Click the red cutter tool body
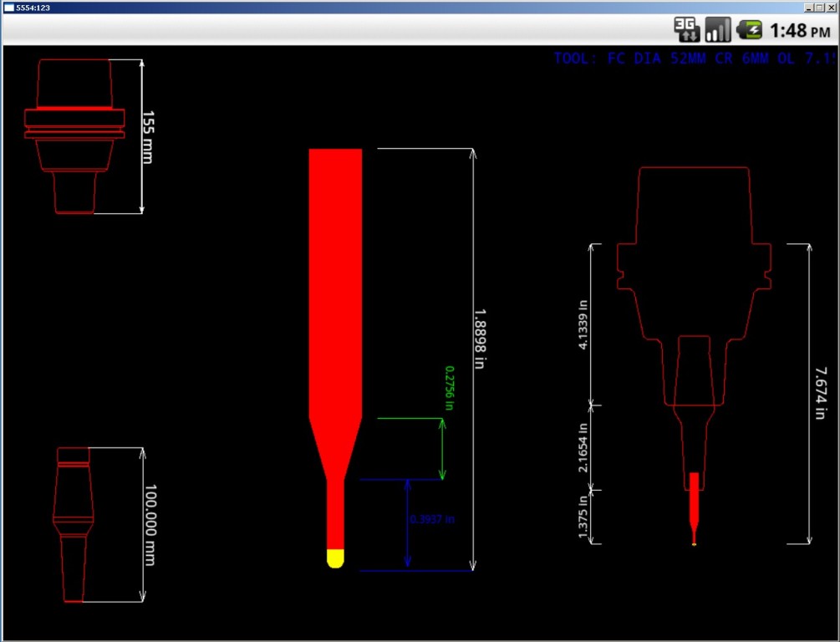Viewport: 840px width, 642px height. 335,349
